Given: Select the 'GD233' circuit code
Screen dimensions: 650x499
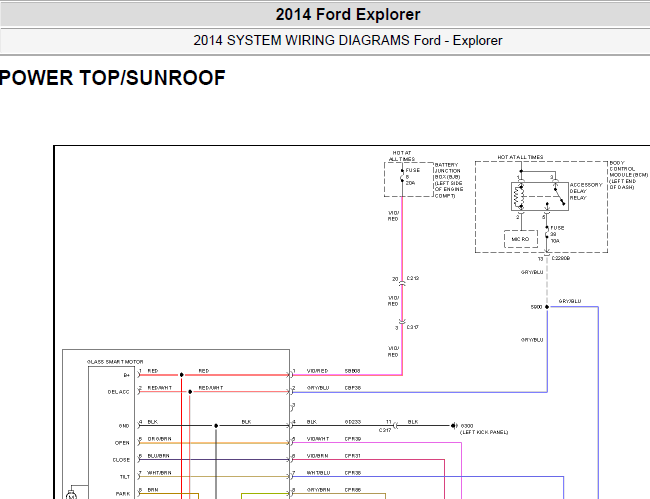Looking at the screenshot, I should (353, 421).
